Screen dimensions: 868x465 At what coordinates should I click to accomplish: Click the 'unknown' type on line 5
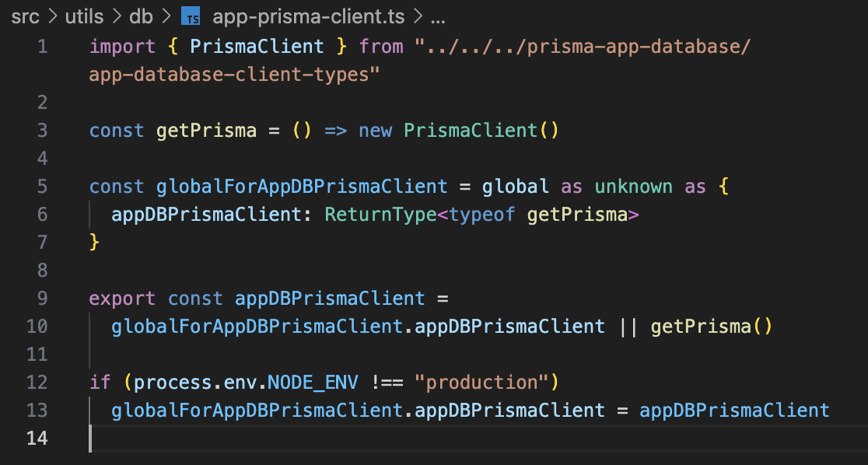point(633,187)
